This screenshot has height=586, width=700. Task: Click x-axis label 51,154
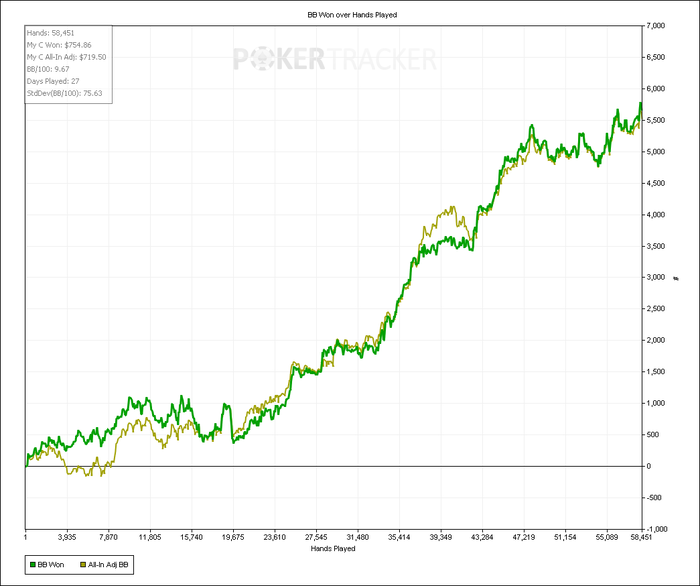(x=565, y=537)
